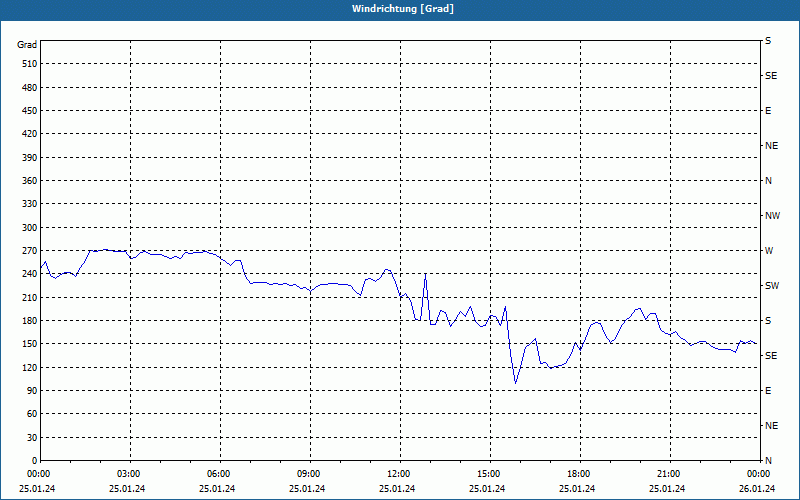Select the 120 y-axis value

[x=30, y=367]
